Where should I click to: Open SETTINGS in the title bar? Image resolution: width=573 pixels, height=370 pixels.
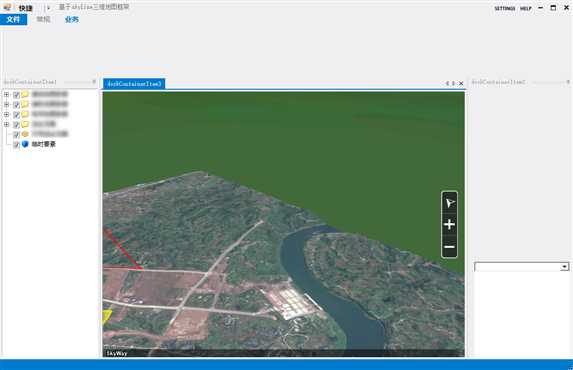[x=505, y=8]
